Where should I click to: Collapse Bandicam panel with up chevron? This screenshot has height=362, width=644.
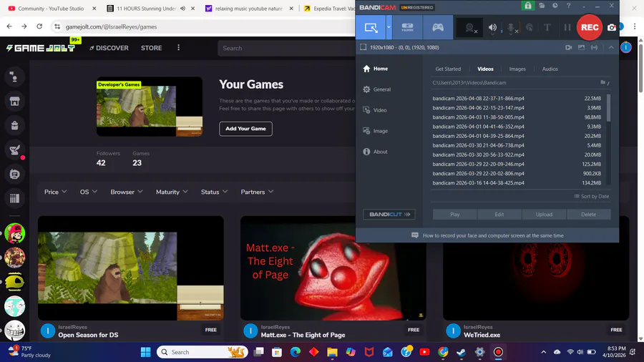tap(611, 47)
